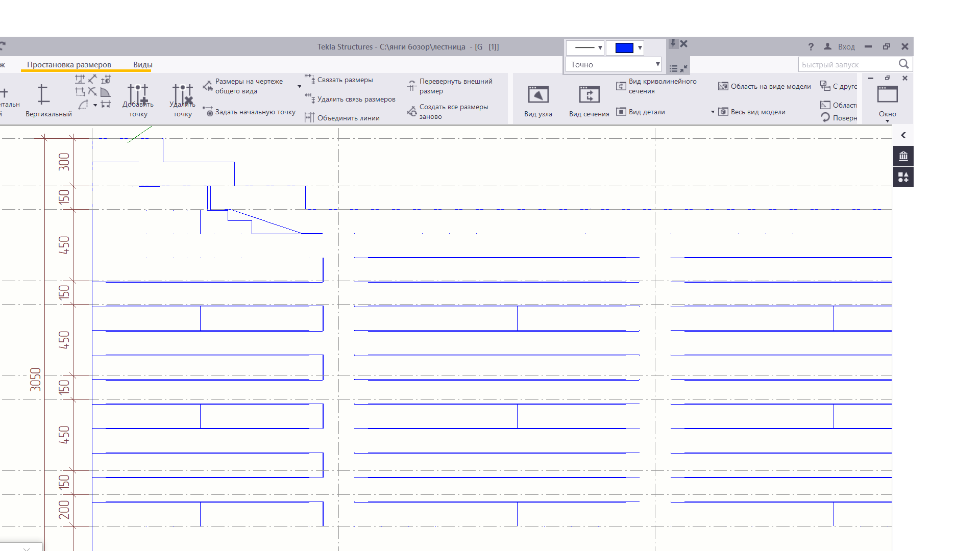Open the side pane library icon
The width and height of the screenshot is (980, 551).
[903, 157]
